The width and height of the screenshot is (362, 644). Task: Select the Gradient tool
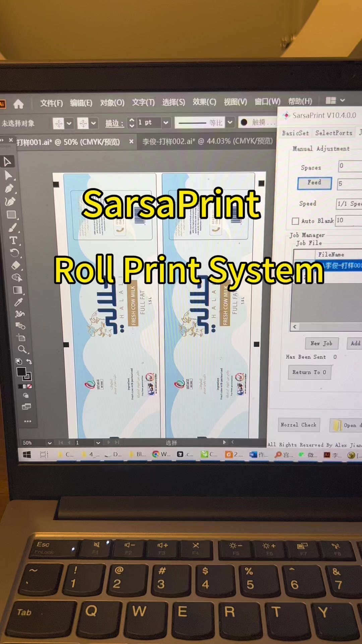[x=17, y=290]
